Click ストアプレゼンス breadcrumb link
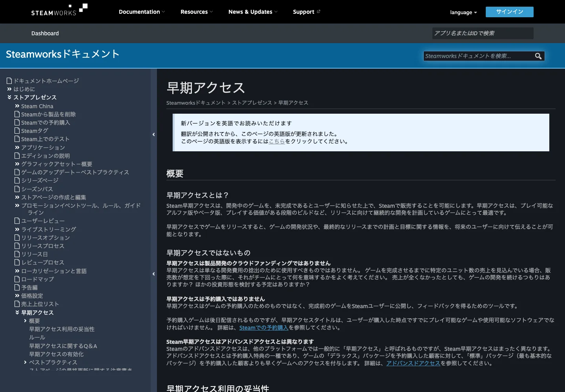The image size is (565, 392). (252, 103)
